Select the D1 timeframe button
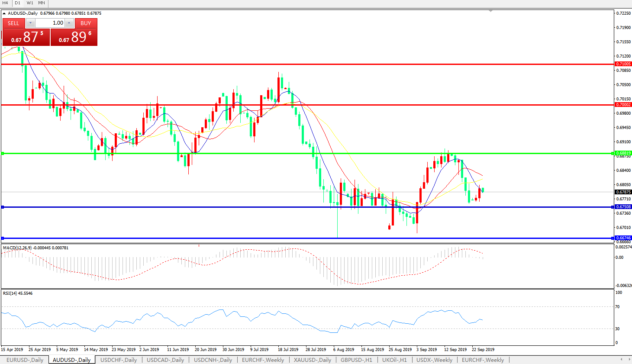 pyautogui.click(x=18, y=3)
